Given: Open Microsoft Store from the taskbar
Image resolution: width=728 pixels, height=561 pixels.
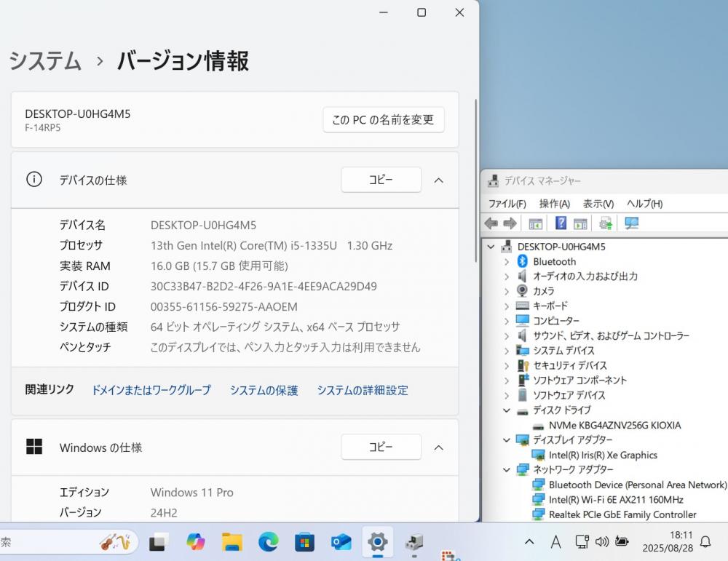Looking at the screenshot, I should [304, 542].
